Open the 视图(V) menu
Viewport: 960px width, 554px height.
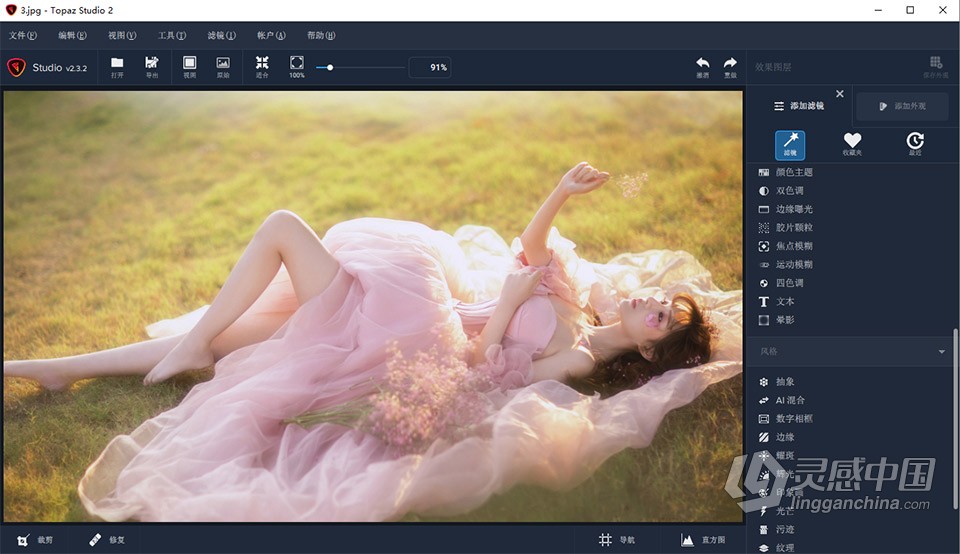pos(122,36)
